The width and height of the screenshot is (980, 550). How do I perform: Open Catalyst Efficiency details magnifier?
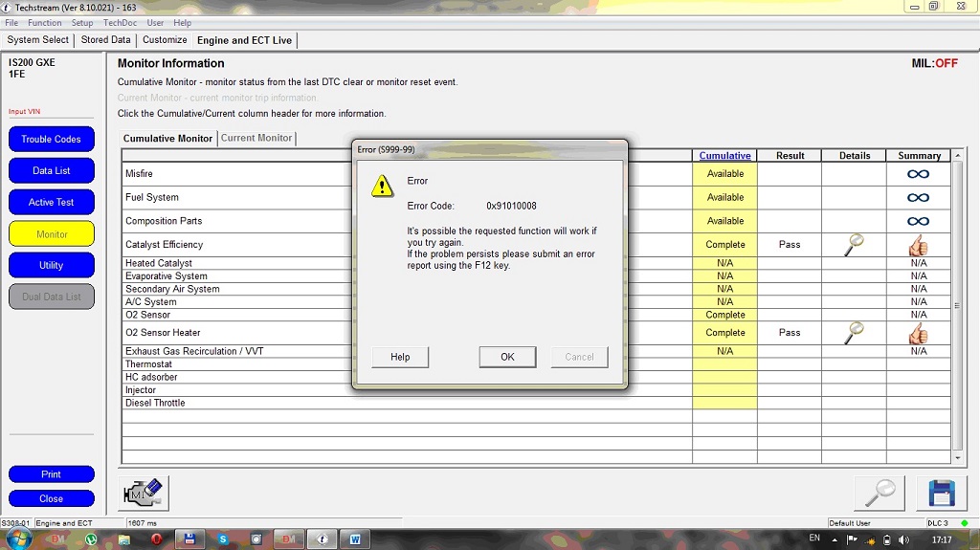[854, 245]
